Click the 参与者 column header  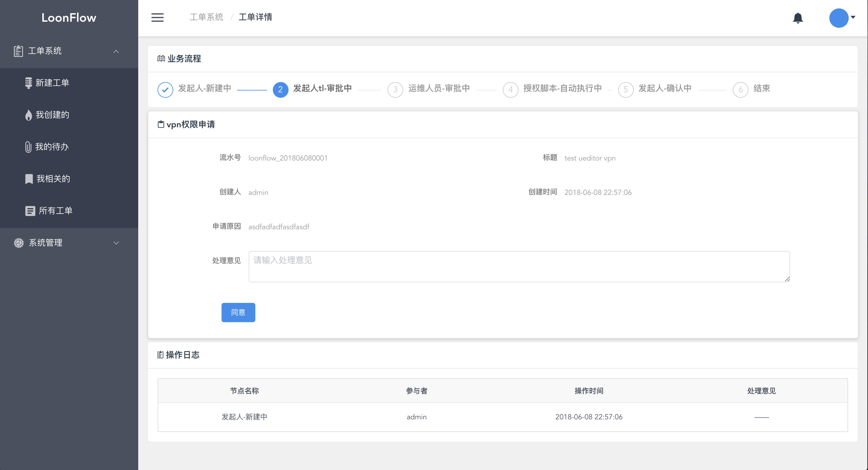point(416,391)
